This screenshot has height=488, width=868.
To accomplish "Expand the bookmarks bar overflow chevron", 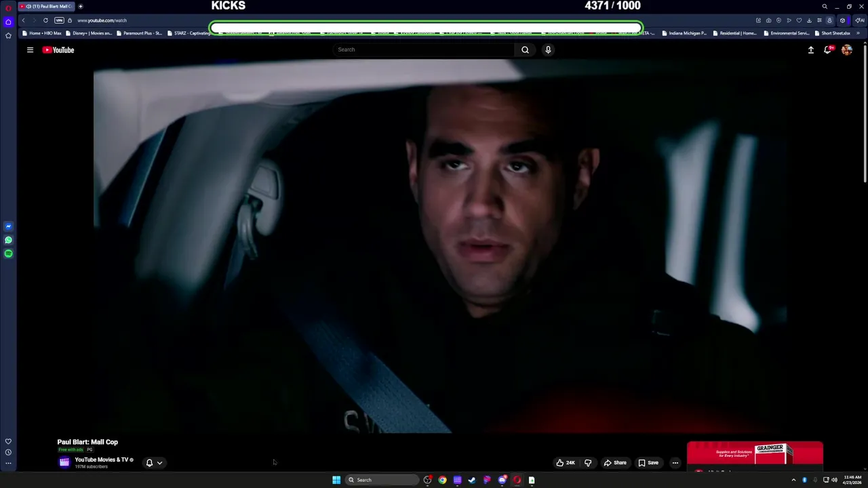I will pos(858,33).
